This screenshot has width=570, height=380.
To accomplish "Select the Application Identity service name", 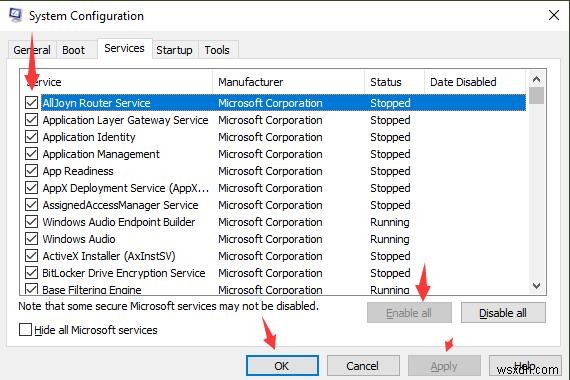I will click(x=89, y=137).
